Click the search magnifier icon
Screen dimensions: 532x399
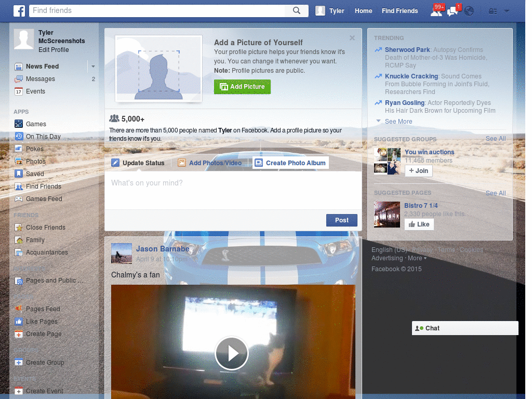pos(297,10)
